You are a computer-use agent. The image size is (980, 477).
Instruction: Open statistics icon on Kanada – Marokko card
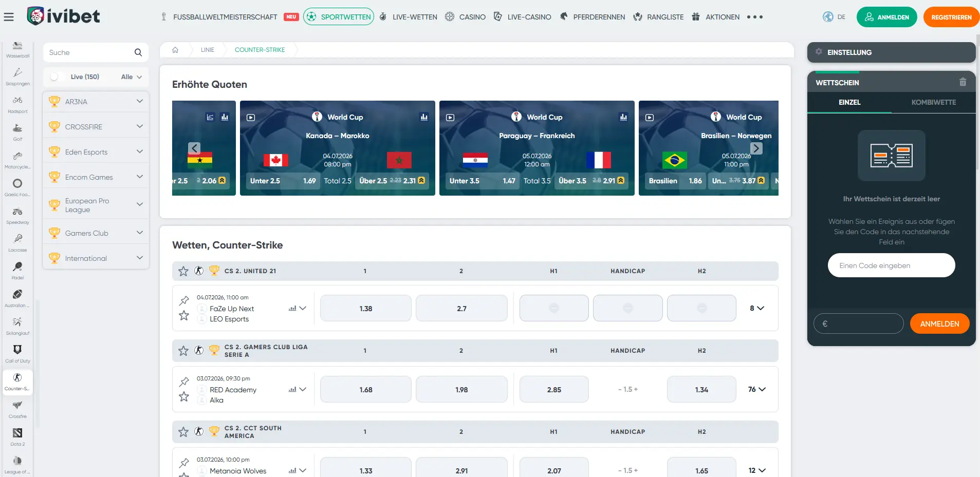pyautogui.click(x=424, y=117)
